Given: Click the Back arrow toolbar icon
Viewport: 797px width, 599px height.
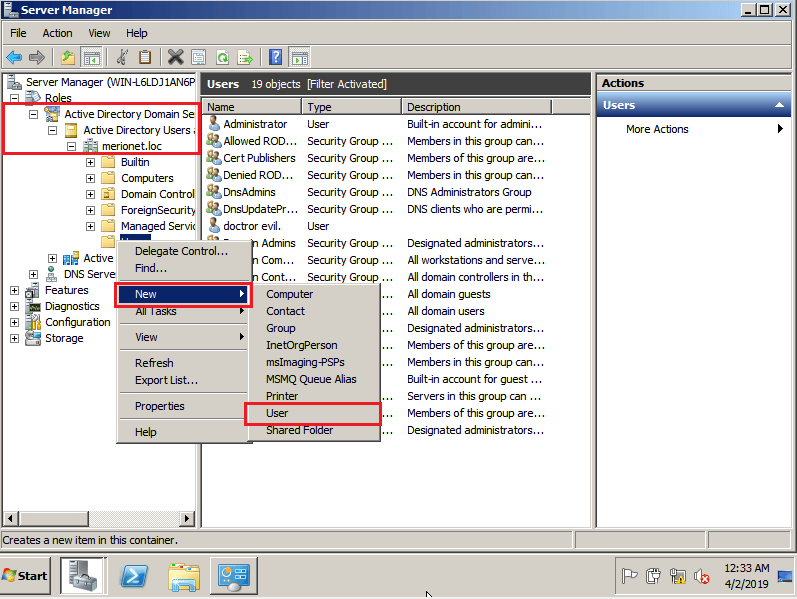Looking at the screenshot, I should (x=14, y=57).
